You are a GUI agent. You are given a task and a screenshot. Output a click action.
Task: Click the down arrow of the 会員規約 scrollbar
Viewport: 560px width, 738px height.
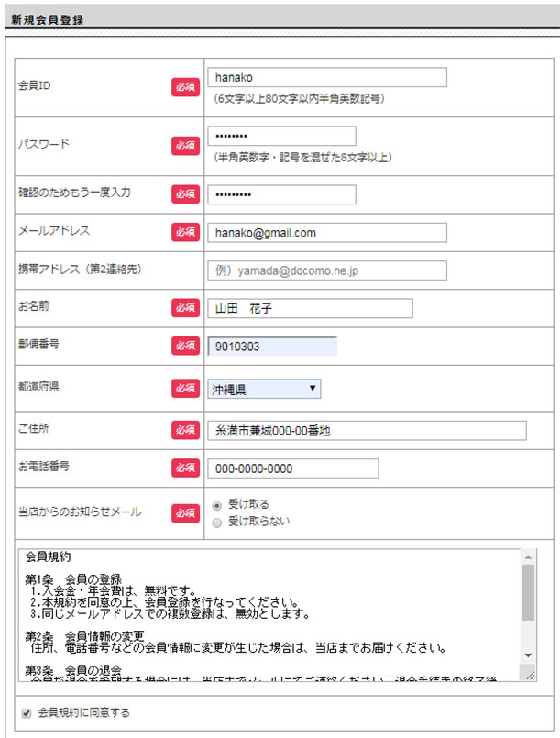click(528, 655)
